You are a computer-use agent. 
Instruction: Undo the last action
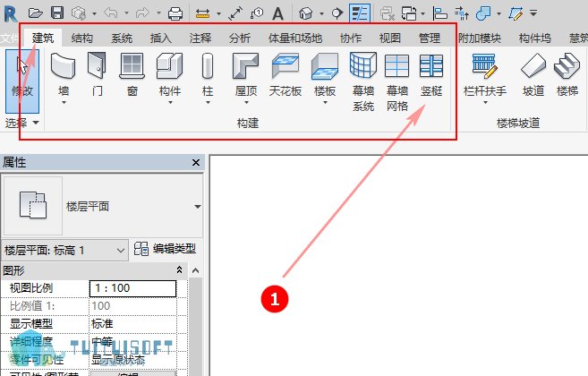[x=111, y=13]
